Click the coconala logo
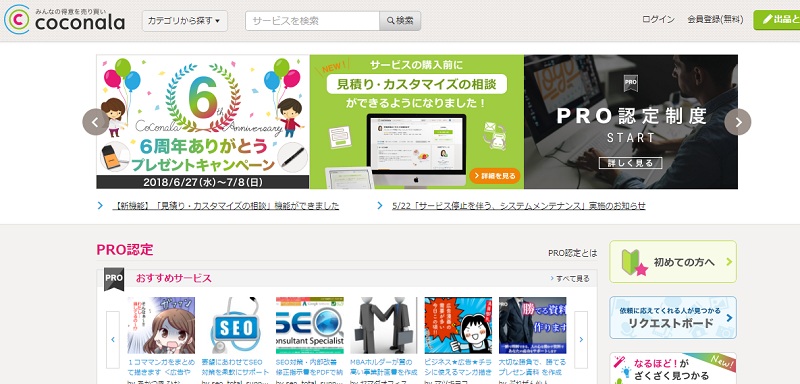 click(64, 19)
